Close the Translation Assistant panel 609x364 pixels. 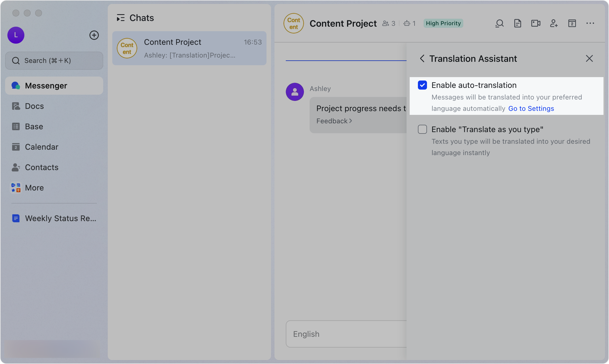589,58
